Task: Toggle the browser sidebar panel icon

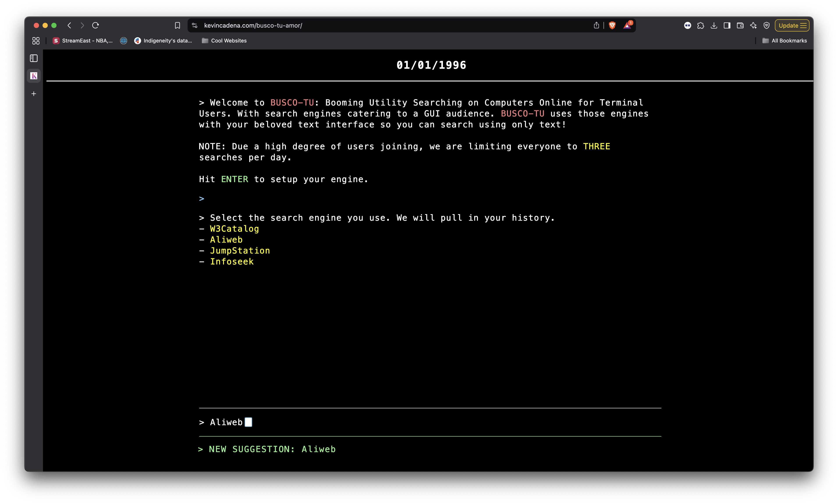Action: tap(727, 25)
